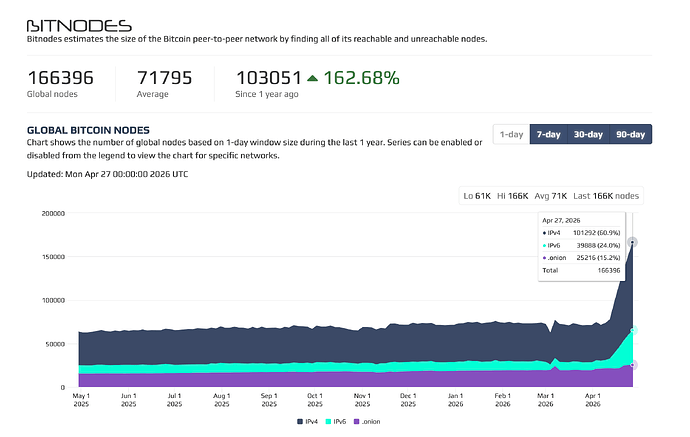Click the Hi 166K statistic
Viewport: 690px width, 437px height.
[513, 196]
